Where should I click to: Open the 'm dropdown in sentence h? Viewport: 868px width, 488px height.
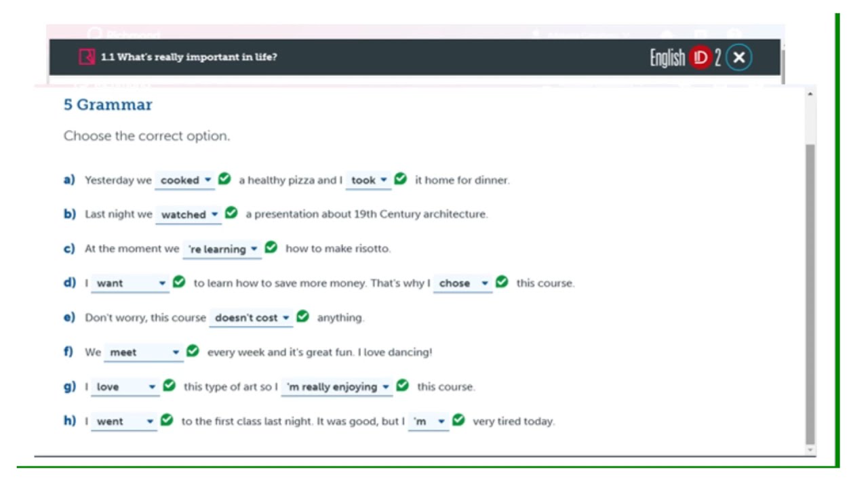pos(429,422)
